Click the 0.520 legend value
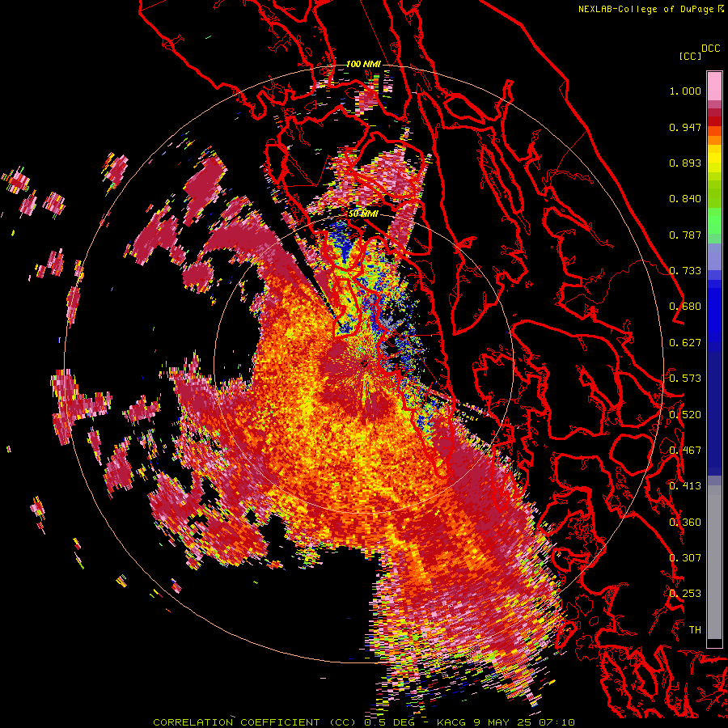728x728 pixels. click(685, 415)
